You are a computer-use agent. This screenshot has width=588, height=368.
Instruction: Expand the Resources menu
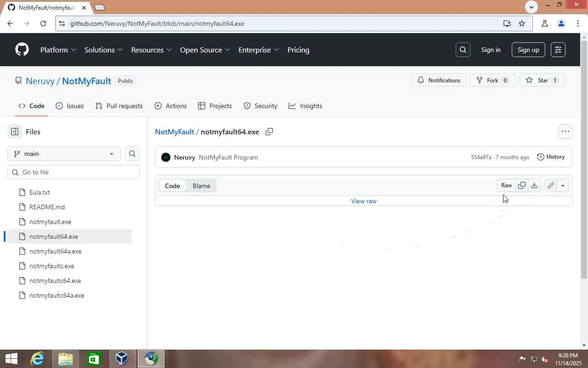click(x=151, y=50)
